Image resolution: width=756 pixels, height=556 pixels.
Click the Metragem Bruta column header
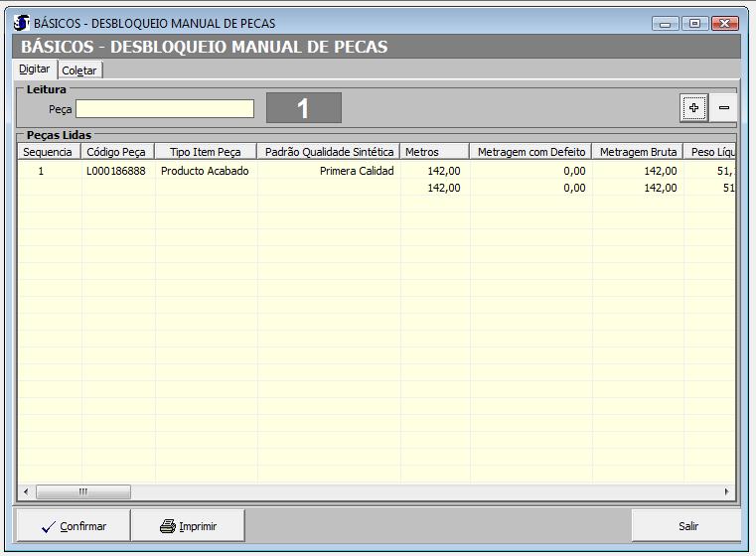point(638,152)
